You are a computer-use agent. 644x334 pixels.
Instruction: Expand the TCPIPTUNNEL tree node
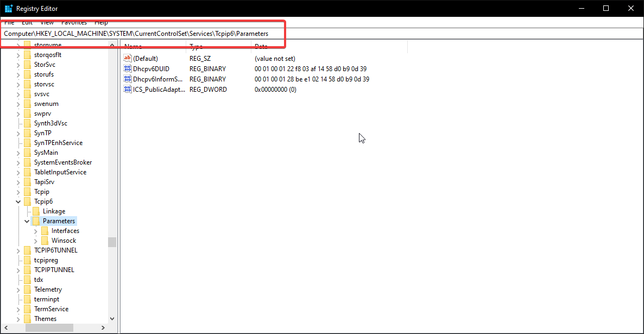coord(18,270)
